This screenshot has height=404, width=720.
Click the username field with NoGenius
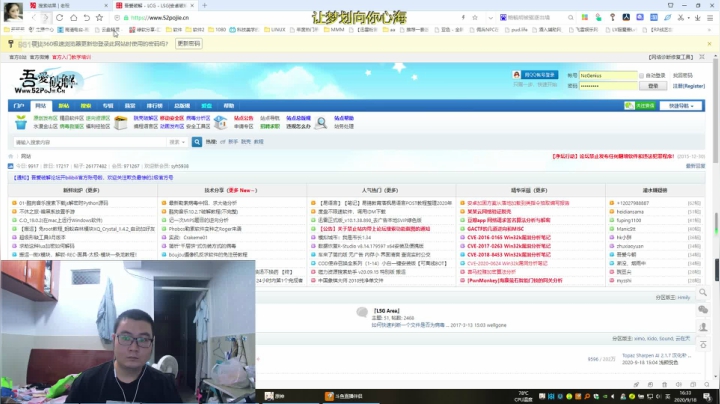(608, 75)
